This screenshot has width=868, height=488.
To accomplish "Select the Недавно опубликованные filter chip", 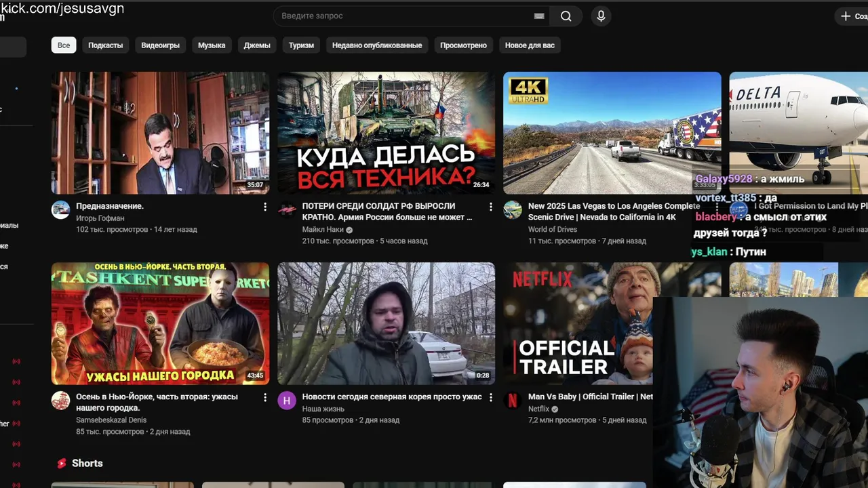I will tap(377, 45).
